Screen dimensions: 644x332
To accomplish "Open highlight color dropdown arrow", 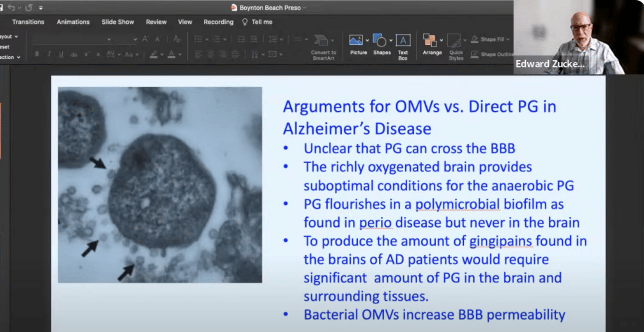I will click(x=162, y=54).
